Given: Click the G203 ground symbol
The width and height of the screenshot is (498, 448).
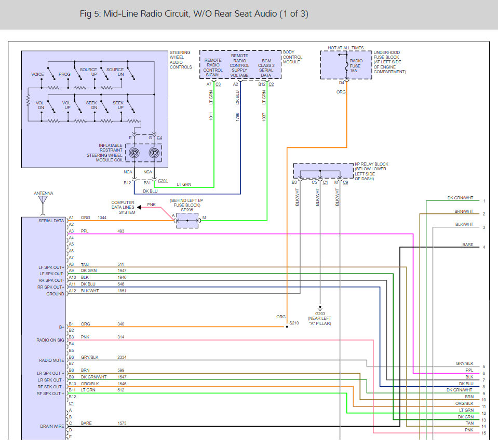Looking at the screenshot, I should point(320,308).
